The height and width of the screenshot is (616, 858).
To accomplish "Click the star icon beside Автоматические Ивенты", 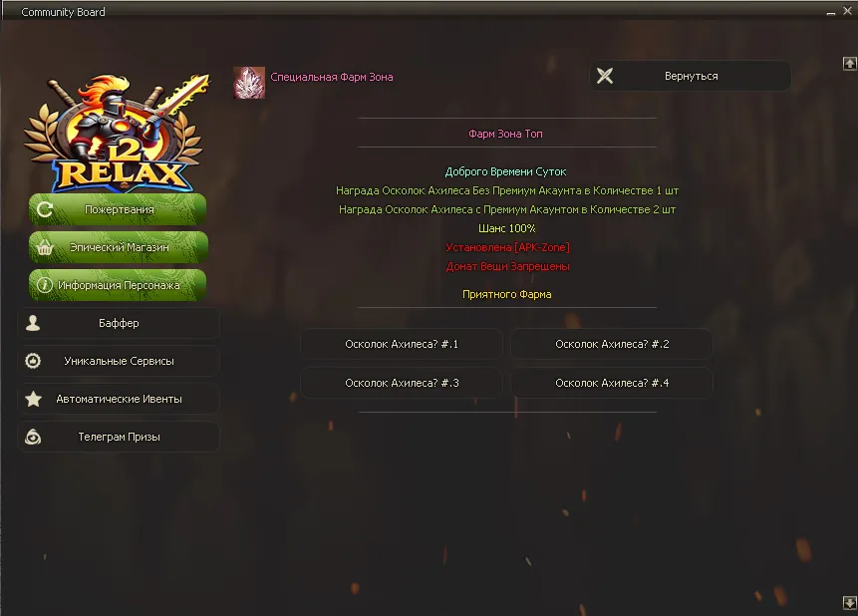I will (x=33, y=399).
